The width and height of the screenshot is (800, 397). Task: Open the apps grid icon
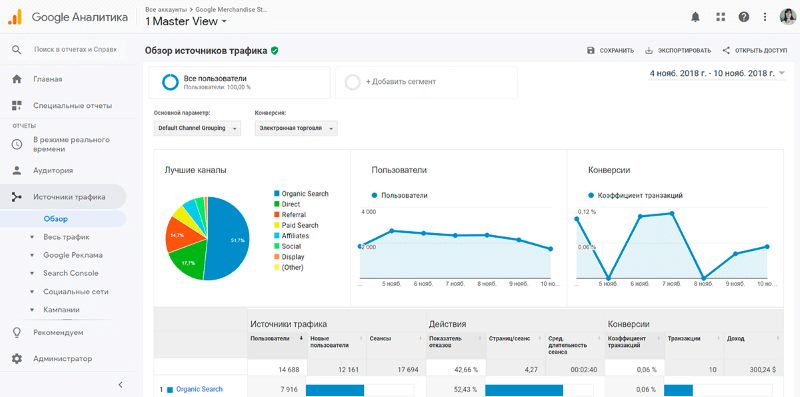click(720, 17)
